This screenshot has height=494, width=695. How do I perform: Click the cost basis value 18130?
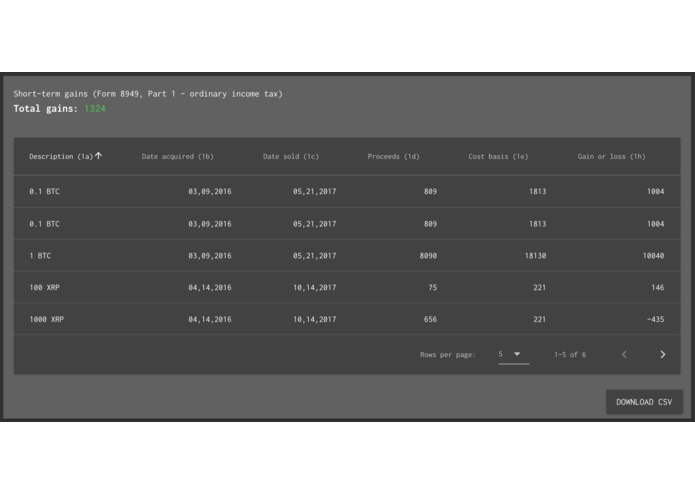point(535,256)
